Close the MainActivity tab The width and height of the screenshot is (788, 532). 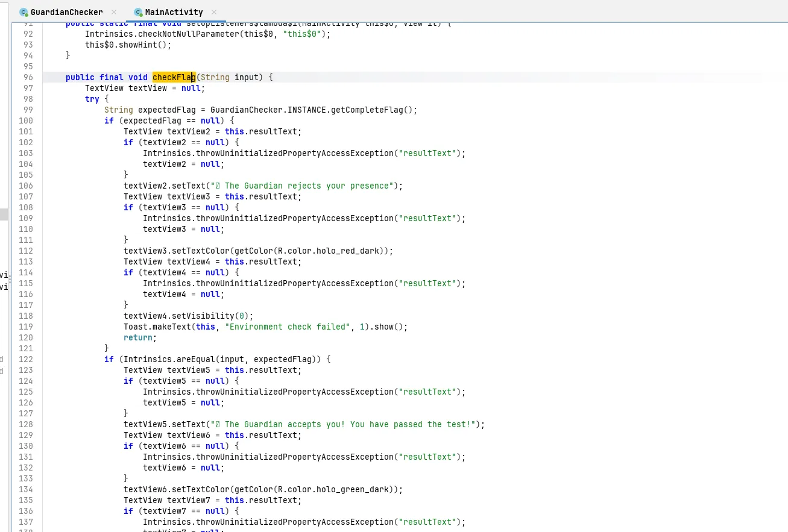pyautogui.click(x=214, y=12)
